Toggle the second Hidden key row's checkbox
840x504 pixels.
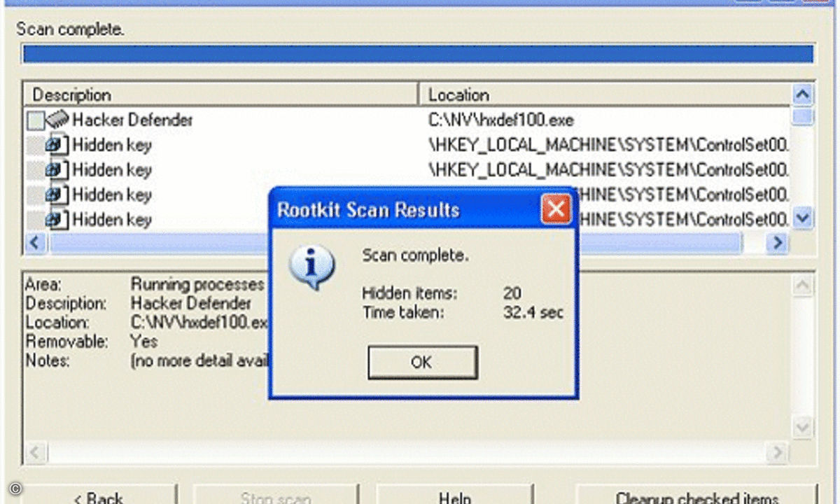(x=35, y=170)
